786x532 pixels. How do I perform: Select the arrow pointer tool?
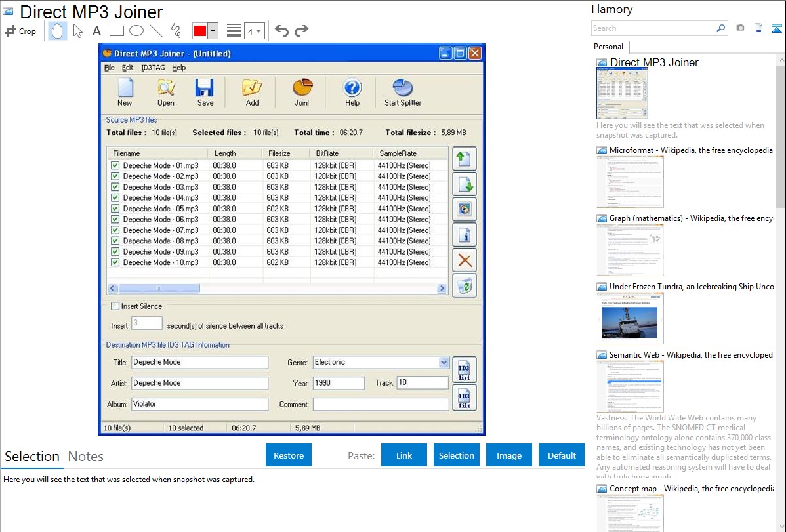pyautogui.click(x=78, y=31)
